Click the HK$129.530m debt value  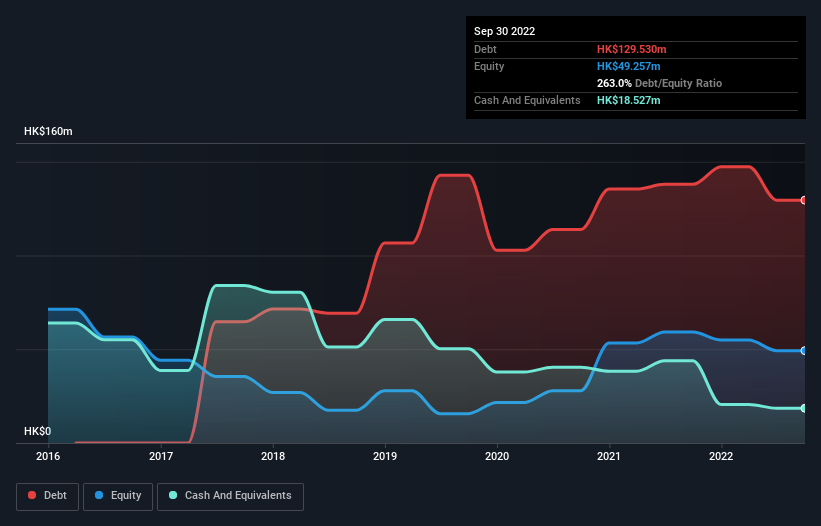(631, 49)
